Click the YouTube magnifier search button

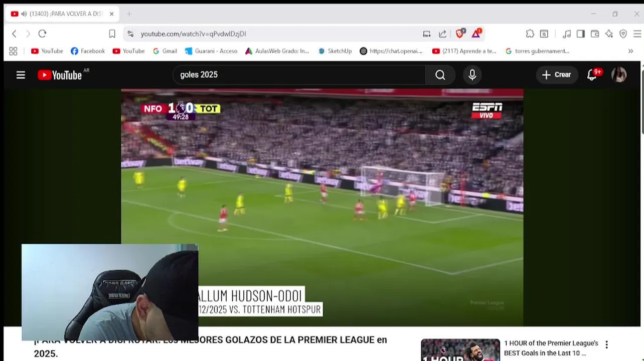pyautogui.click(x=440, y=75)
